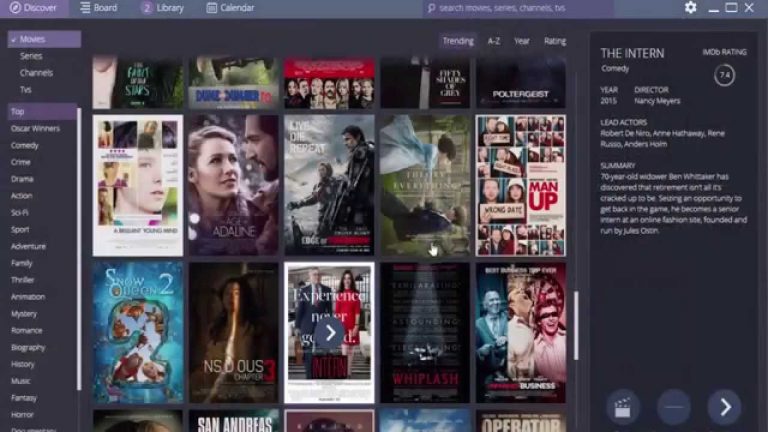The height and width of the screenshot is (432, 768).
Task: Open The Fault in Our Stars poster
Action: click(138, 82)
